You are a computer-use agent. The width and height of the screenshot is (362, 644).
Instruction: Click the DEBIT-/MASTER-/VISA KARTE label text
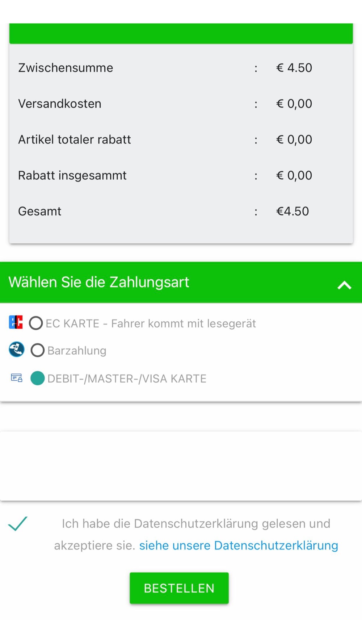pos(127,379)
